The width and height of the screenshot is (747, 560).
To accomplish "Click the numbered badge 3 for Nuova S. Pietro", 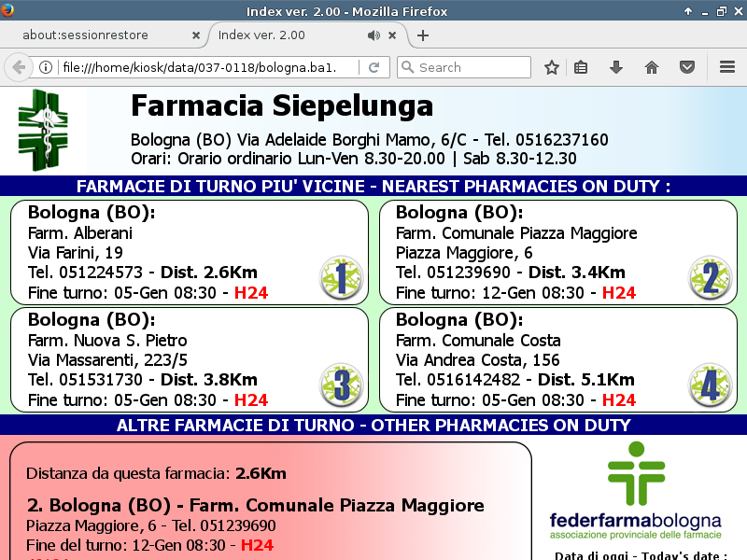I will [341, 385].
